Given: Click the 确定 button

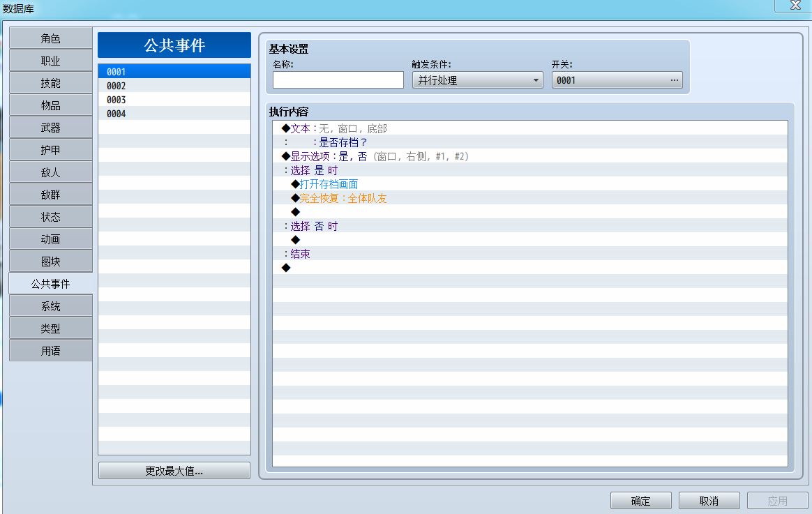Looking at the screenshot, I should [x=640, y=501].
